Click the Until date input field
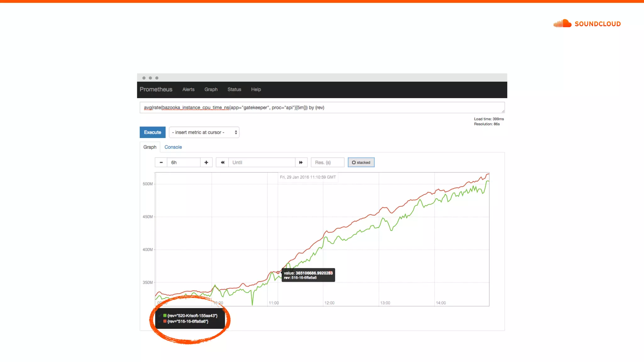This screenshot has height=362, width=644. tap(262, 162)
